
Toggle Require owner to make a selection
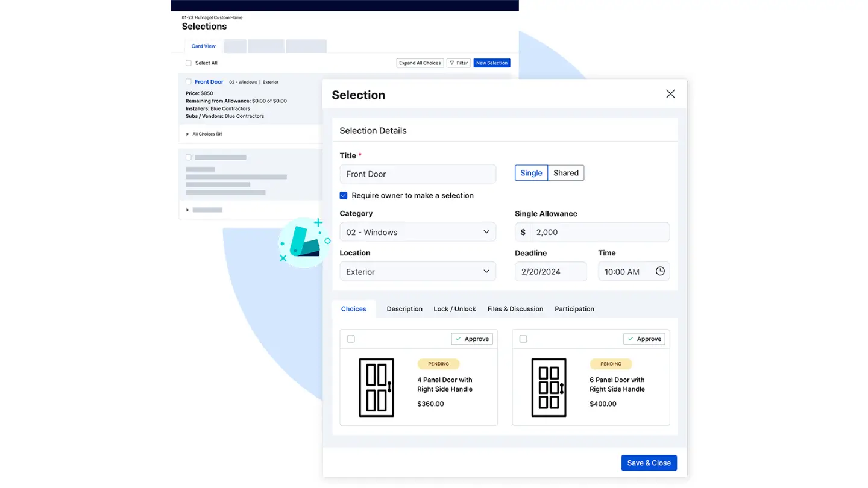coord(344,195)
